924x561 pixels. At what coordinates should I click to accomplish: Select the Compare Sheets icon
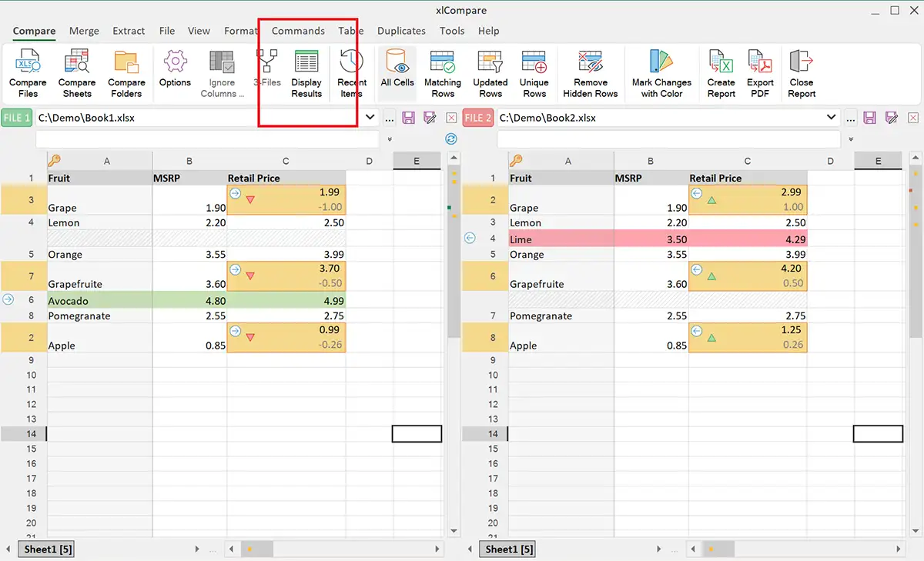[77, 73]
